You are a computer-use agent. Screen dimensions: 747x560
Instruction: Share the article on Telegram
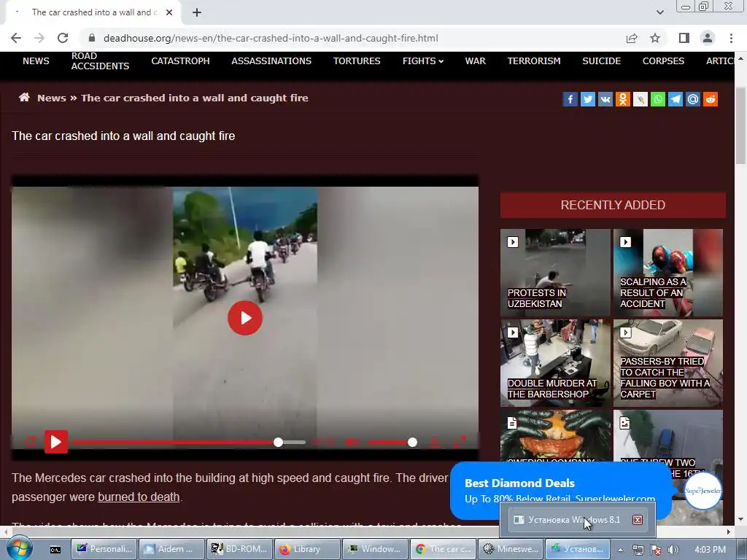[675, 99]
